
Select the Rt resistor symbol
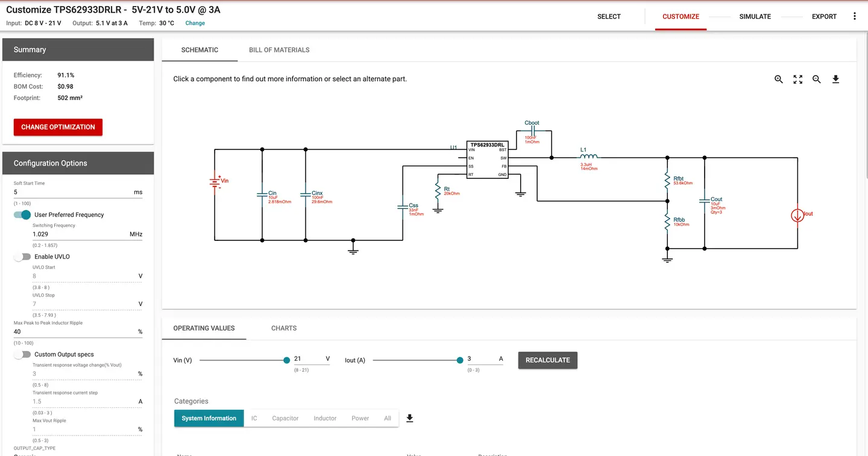pyautogui.click(x=438, y=192)
